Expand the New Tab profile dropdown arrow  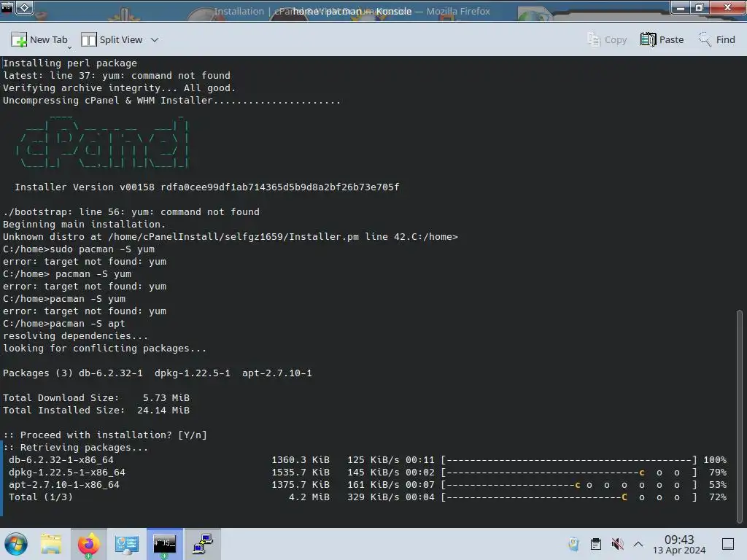pos(69,47)
